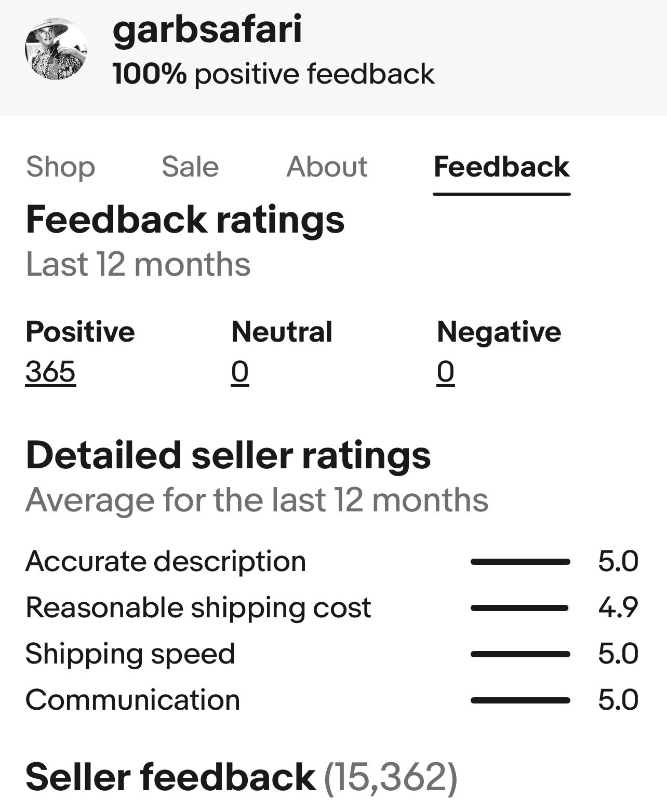Viewport: 667px width, 812px height.
Task: Click the Reasonable shipping cost rating bar
Action: point(520,607)
